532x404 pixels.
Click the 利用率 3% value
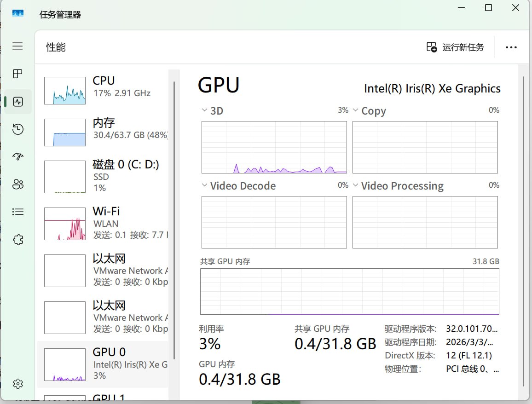[210, 344]
